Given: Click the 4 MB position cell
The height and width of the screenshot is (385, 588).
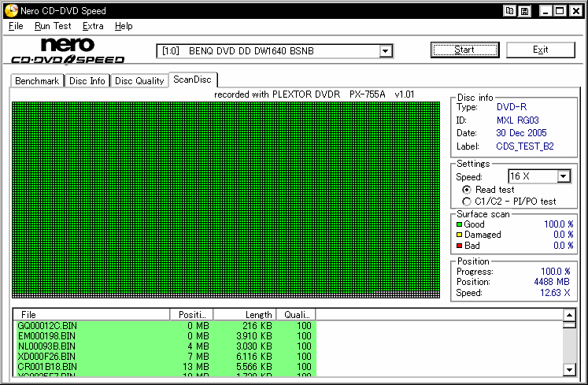Looking at the screenshot, I should 198,346.
